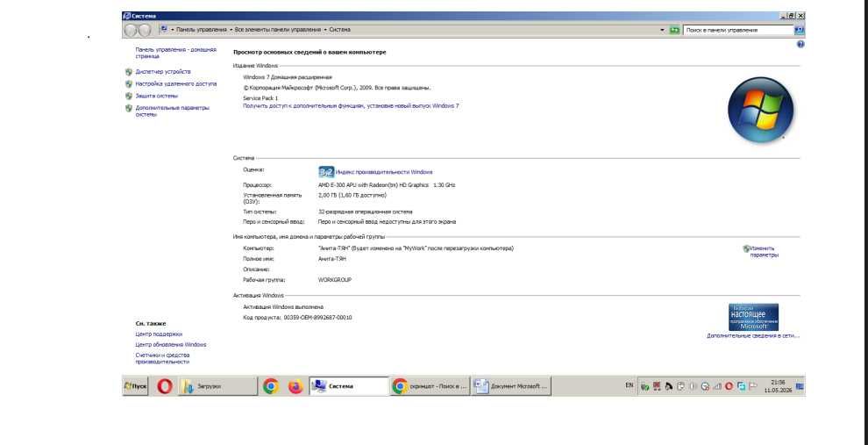Click link to get new Windows 7 edition
Screen dimensions: 868x445
click(351, 106)
